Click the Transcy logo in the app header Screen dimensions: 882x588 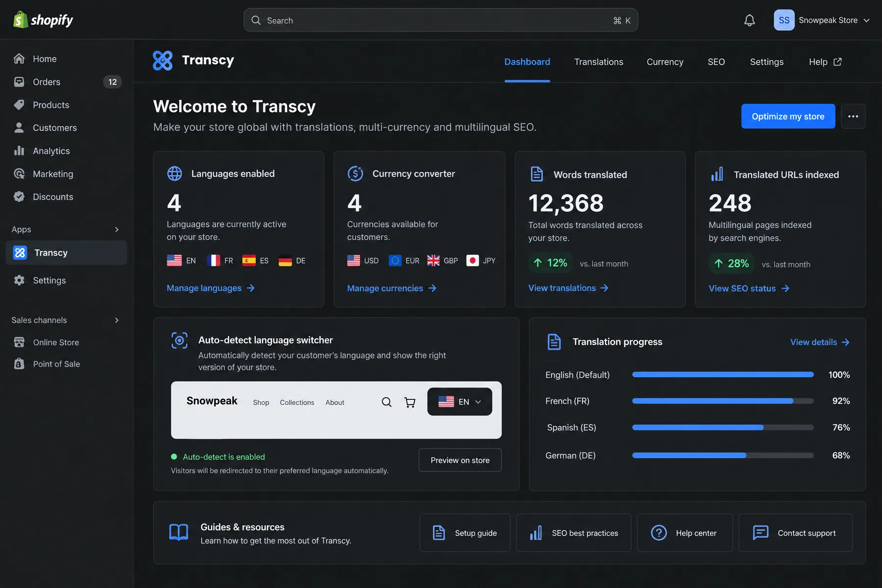(x=193, y=60)
